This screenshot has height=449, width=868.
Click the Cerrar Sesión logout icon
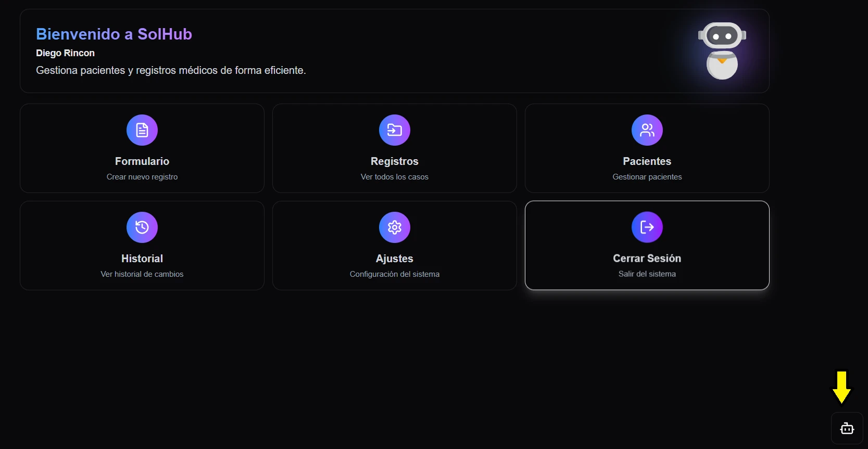tap(647, 227)
